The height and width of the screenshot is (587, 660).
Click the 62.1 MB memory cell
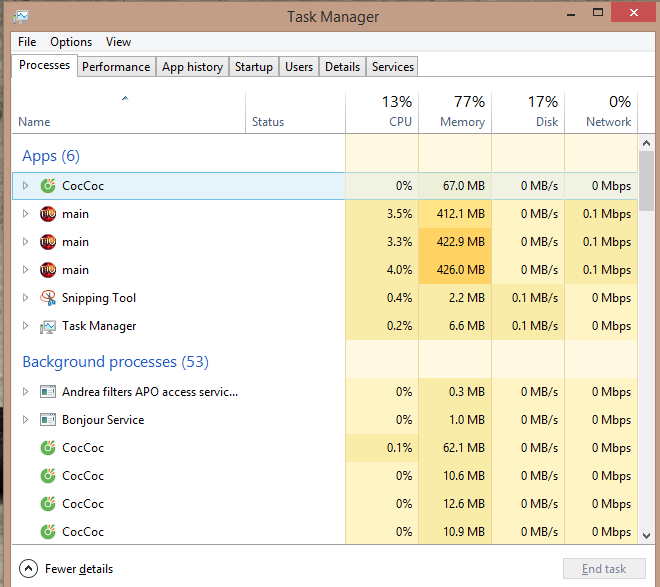[455, 448]
